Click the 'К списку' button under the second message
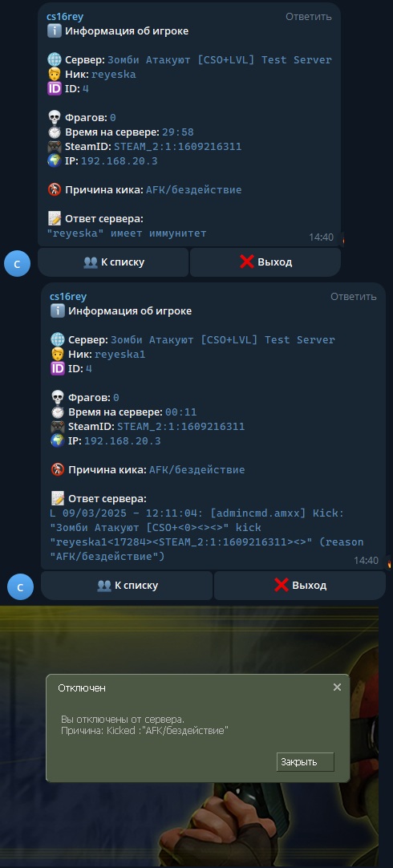Screen dimensions: 393x868 pos(127,585)
